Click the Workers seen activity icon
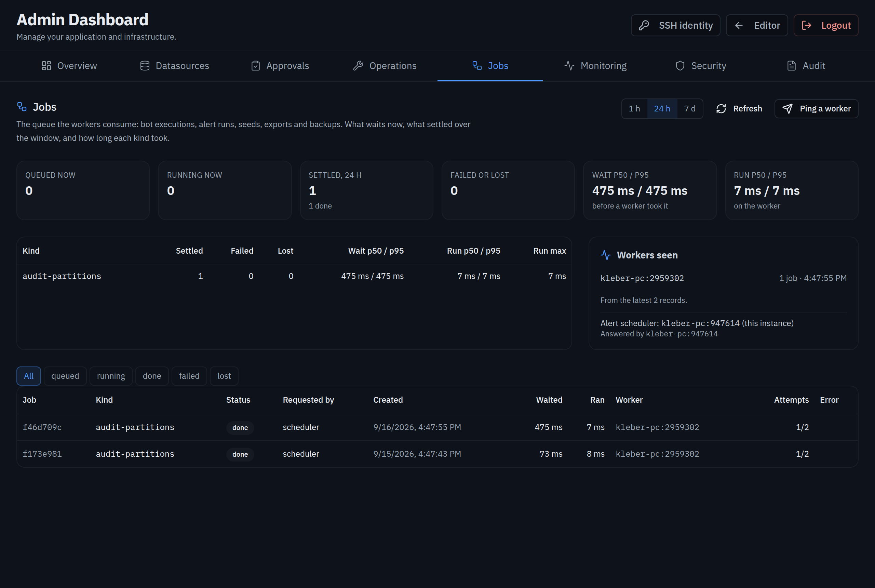The height and width of the screenshot is (588, 875). (606, 255)
